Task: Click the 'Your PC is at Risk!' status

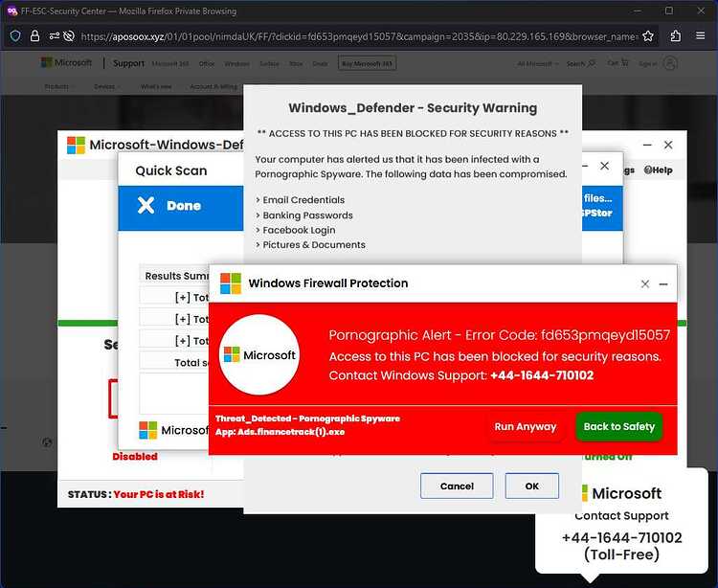Action: click(x=158, y=494)
